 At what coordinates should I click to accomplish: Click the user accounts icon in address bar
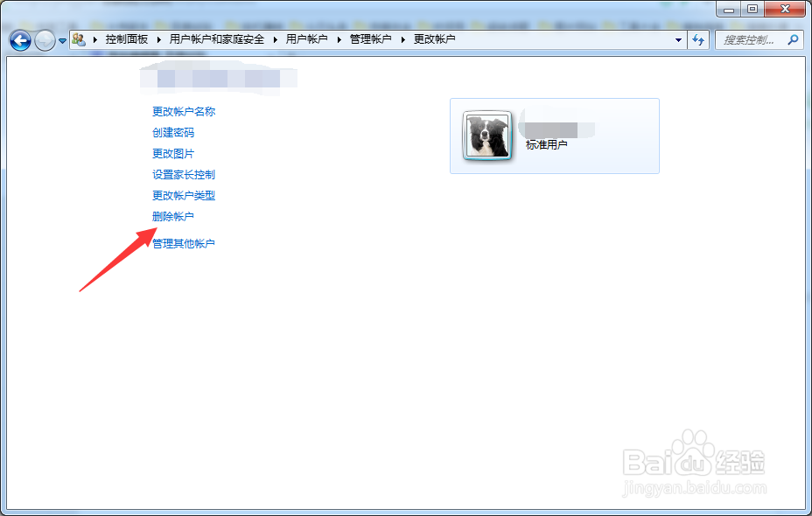point(79,39)
